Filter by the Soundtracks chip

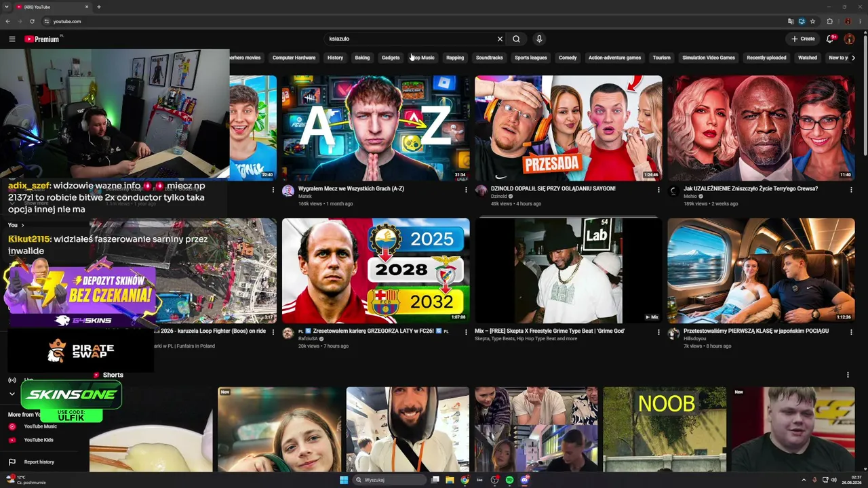pyautogui.click(x=489, y=58)
